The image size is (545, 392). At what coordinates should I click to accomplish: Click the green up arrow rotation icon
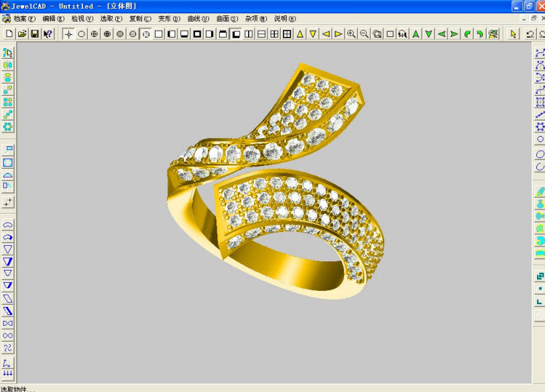tap(416, 34)
